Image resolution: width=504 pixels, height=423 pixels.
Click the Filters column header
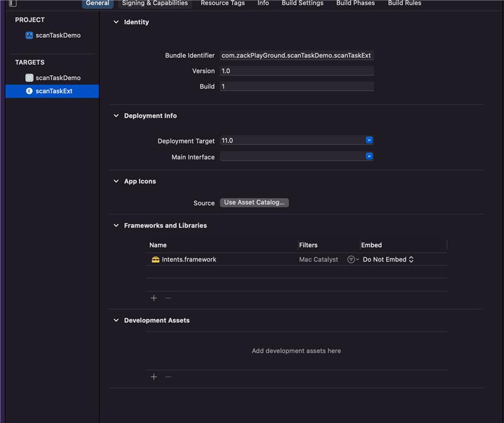coord(308,245)
